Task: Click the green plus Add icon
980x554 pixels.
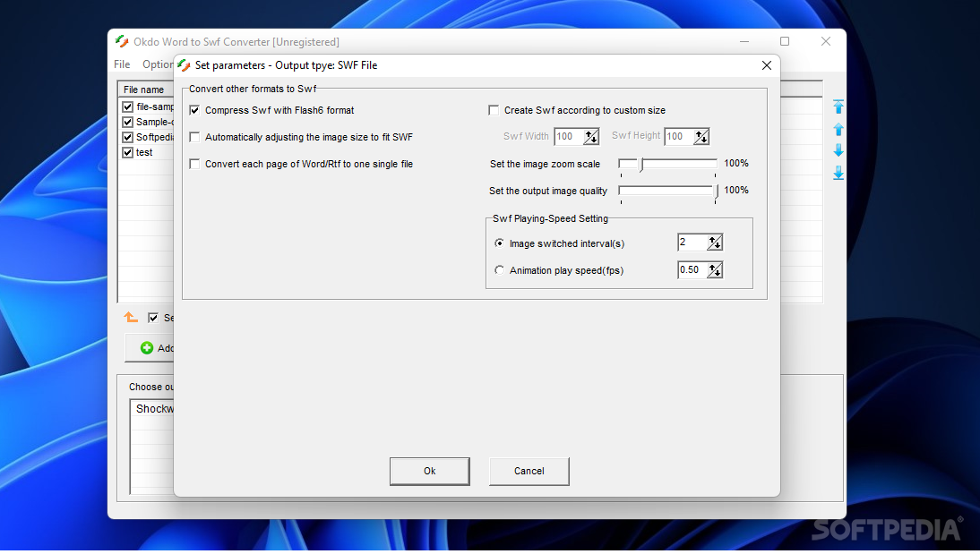Action: point(146,348)
